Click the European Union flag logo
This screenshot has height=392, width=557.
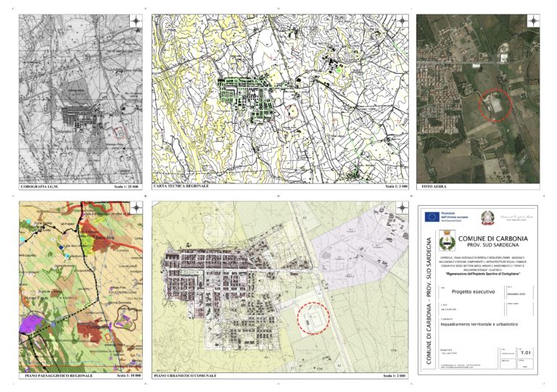coord(432,217)
